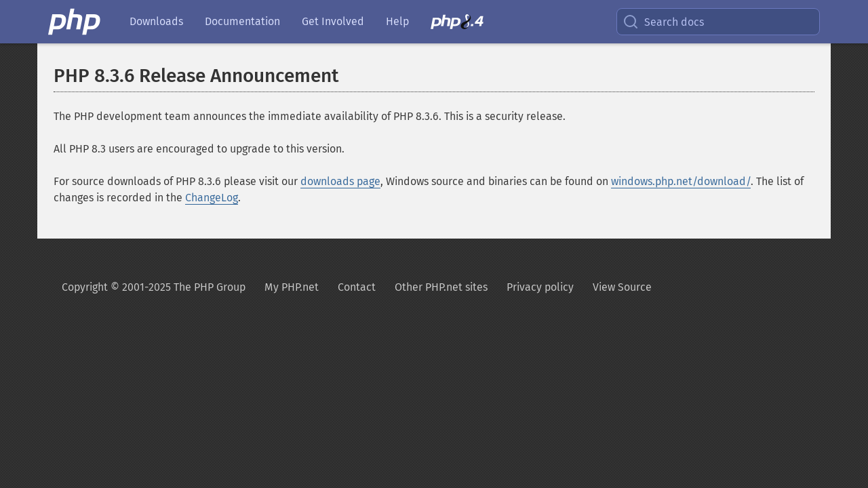868x488 pixels.
Task: Visit the windows.php.net/download/ link
Action: click(680, 182)
